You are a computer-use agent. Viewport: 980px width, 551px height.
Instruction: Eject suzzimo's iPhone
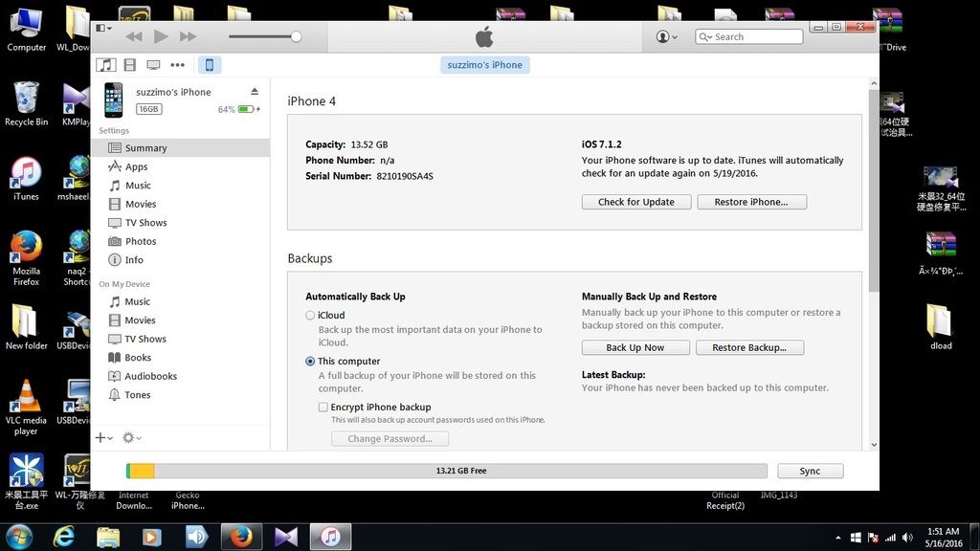(255, 92)
